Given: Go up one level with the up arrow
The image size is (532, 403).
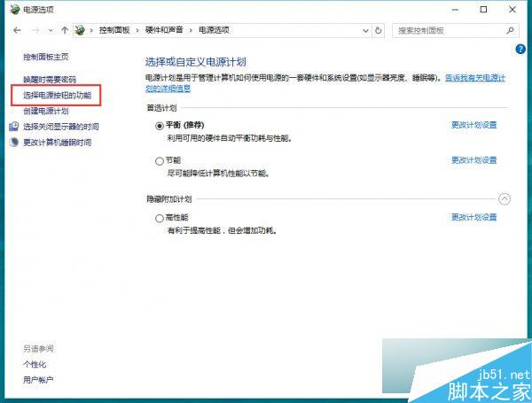Looking at the screenshot, I should click(65, 30).
